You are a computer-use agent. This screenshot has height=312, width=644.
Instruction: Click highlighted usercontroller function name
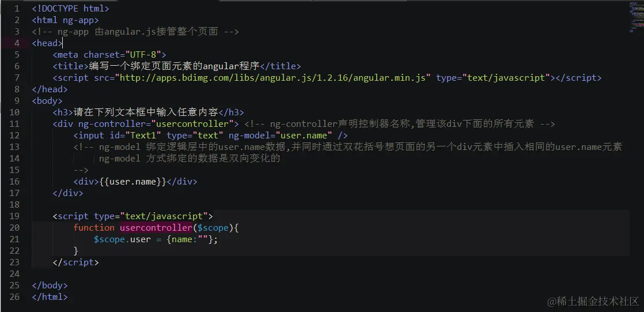(x=156, y=227)
